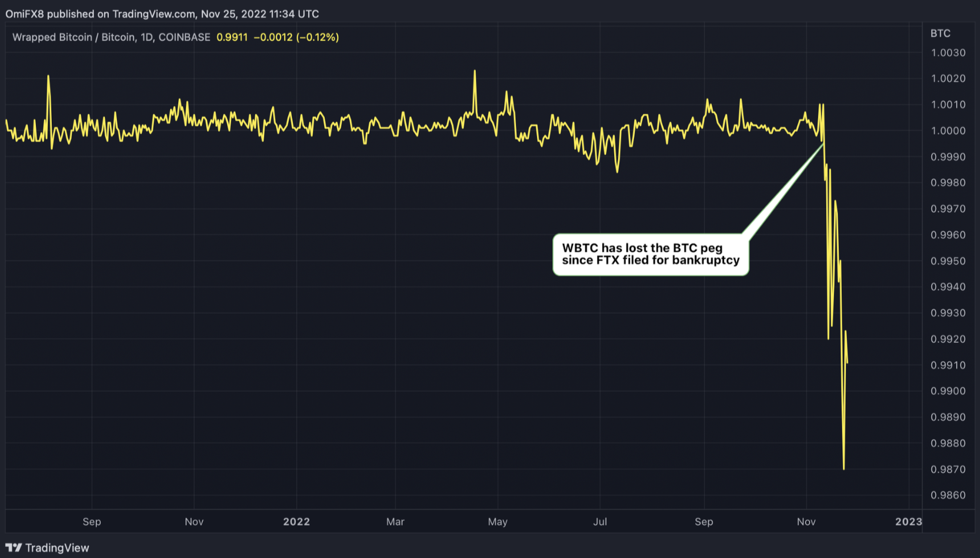Click the 1.0000 price level on axis
Image resolution: width=980 pixels, height=558 pixels.
948,131
